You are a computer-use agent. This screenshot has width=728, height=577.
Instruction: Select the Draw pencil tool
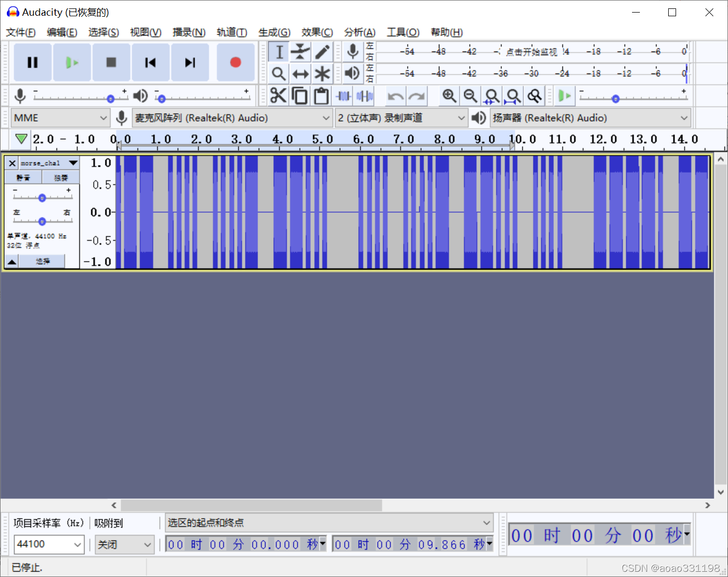[x=322, y=51]
